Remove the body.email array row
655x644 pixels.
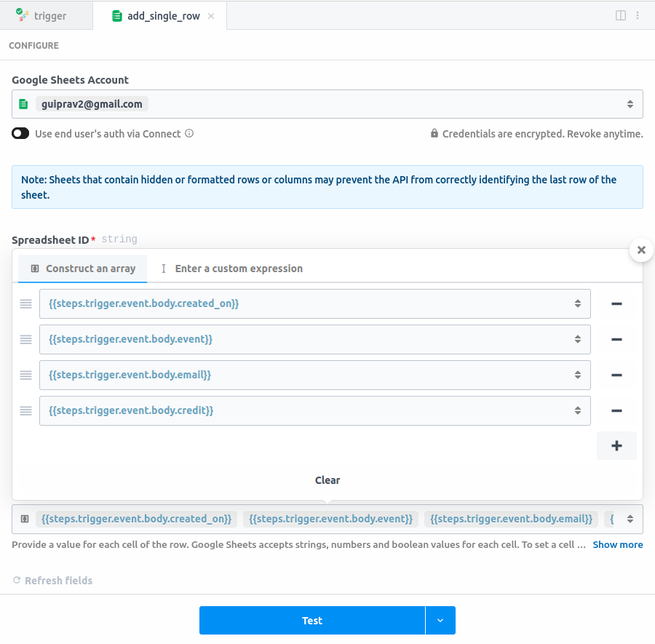coord(616,375)
